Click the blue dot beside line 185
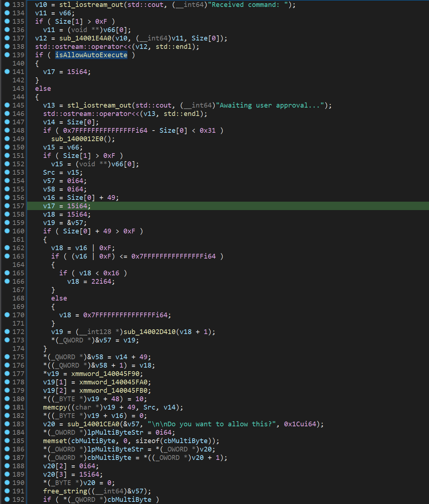Image resolution: width=429 pixels, height=504 pixels. pos(7,441)
